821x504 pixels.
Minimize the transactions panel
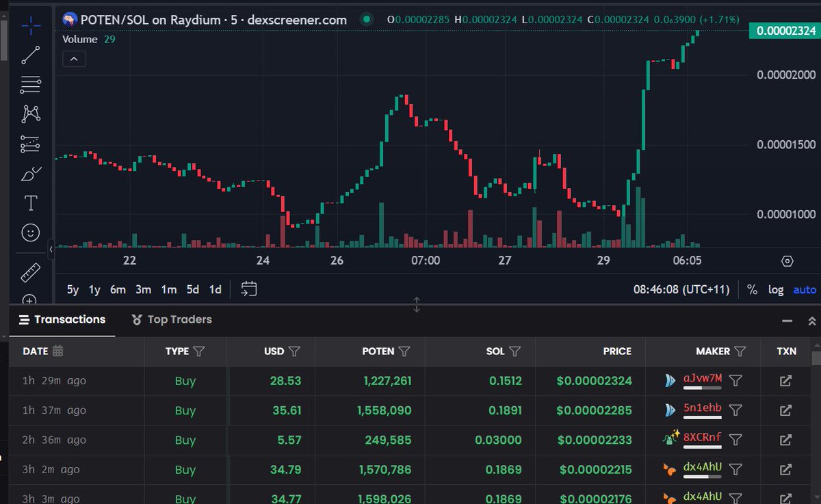click(x=788, y=321)
